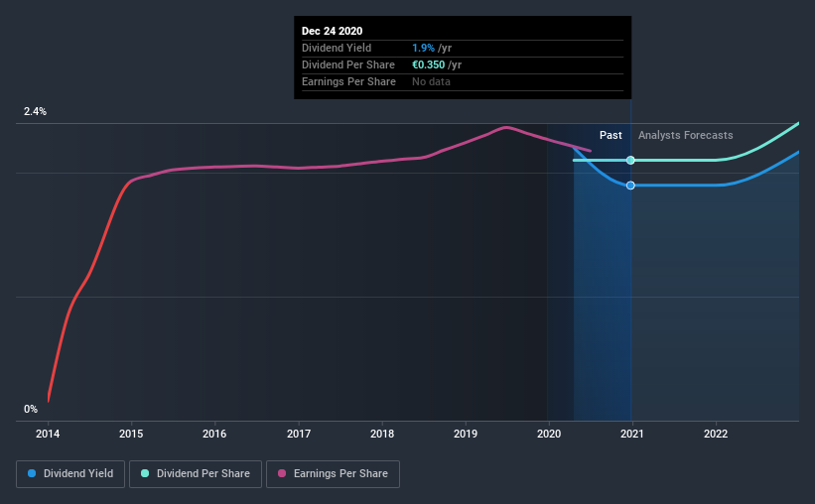
Task: Click the blue Dividend Yield legend dot
Action: click(32, 473)
